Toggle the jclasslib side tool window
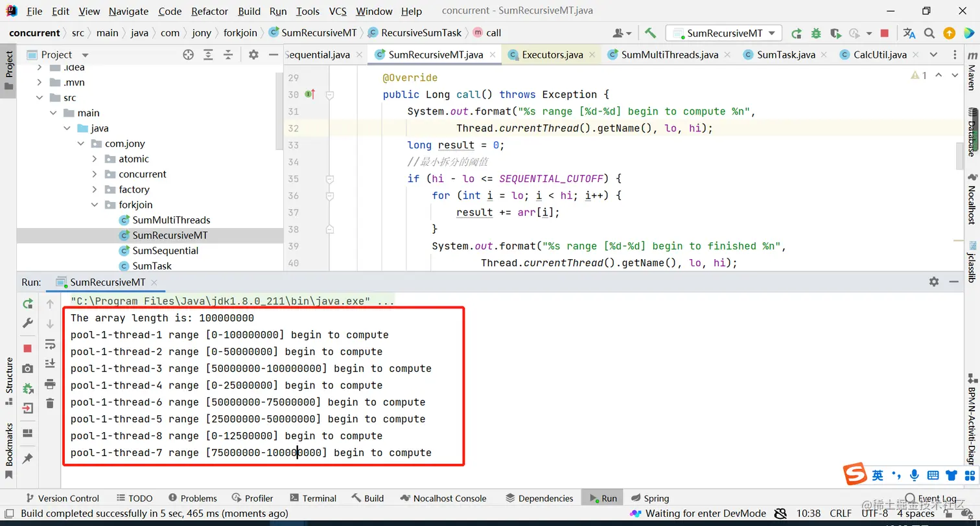 [972, 262]
